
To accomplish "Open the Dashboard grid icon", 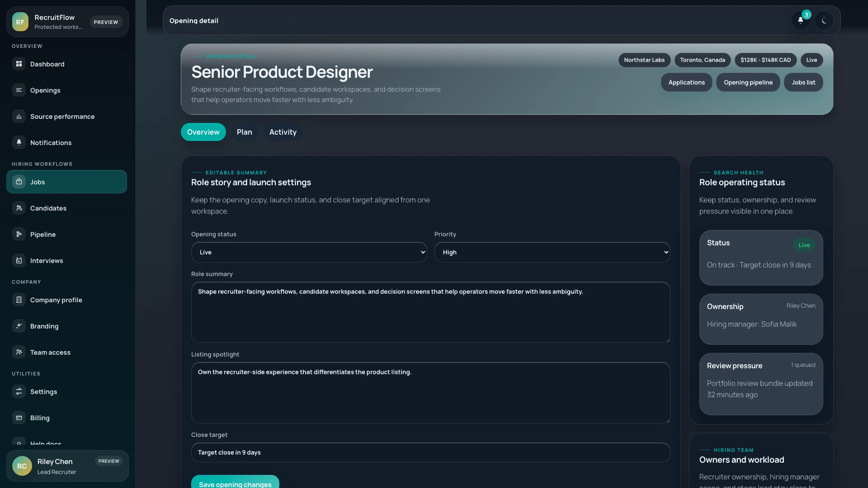I will pyautogui.click(x=19, y=64).
